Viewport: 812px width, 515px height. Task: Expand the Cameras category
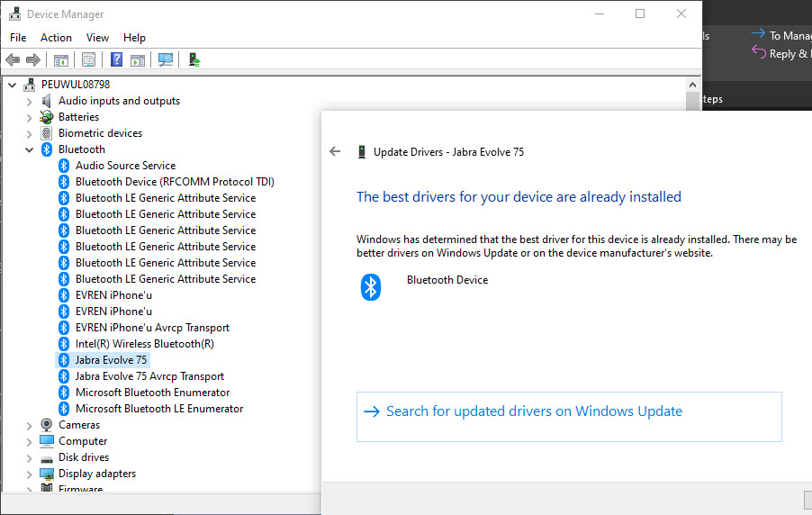point(30,426)
